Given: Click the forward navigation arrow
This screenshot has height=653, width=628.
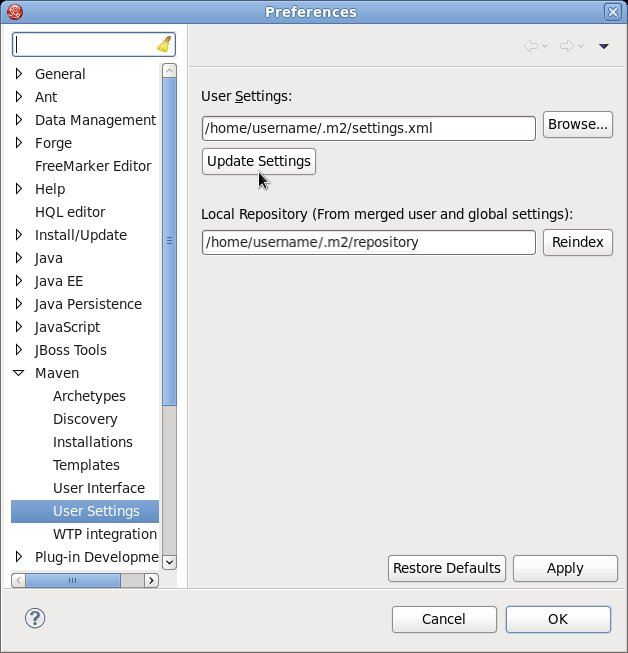Looking at the screenshot, I should (x=566, y=46).
